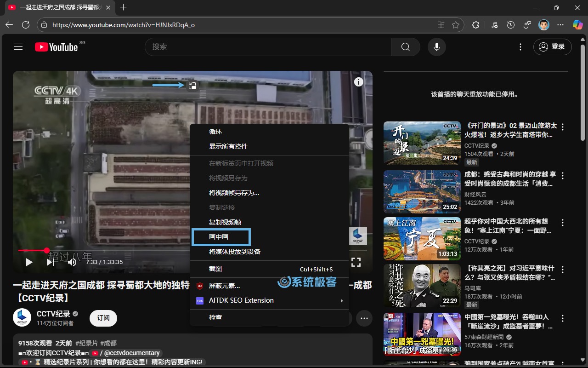Open browser settings and more menu

560,25
